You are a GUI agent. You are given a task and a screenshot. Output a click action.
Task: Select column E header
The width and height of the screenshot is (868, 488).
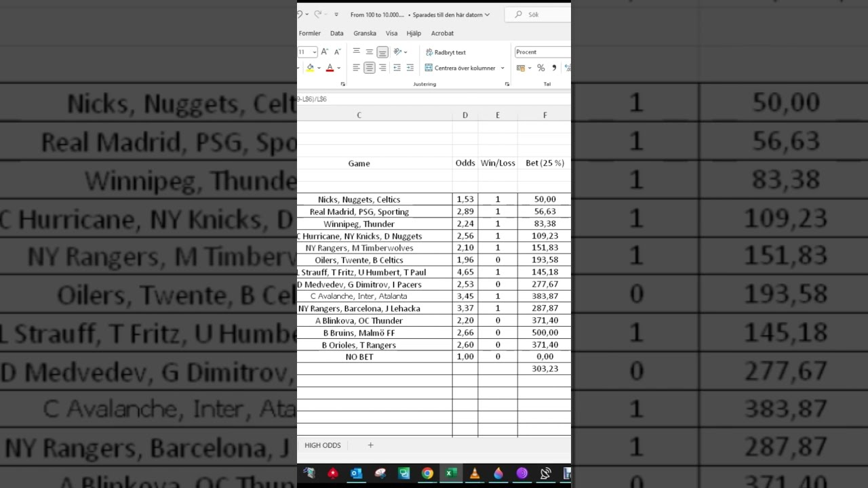(498, 115)
